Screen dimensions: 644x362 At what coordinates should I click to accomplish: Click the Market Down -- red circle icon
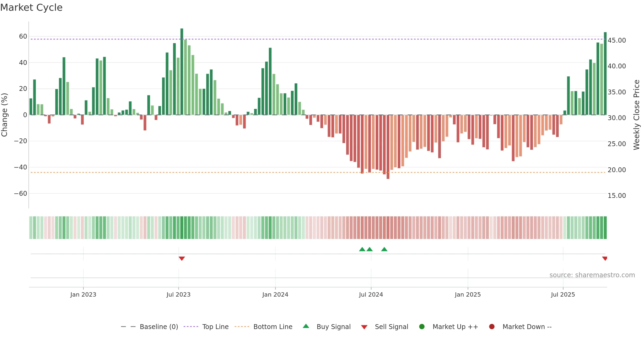coord(492,327)
